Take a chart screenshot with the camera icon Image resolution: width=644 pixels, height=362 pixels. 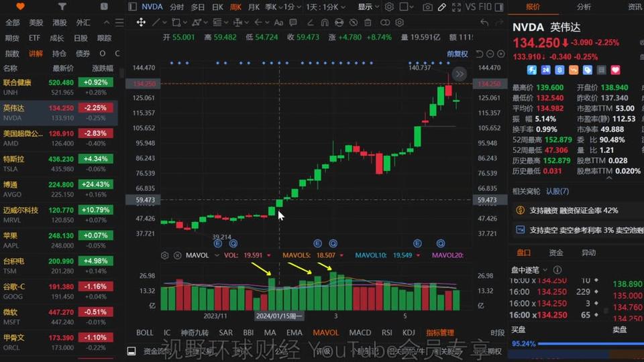coord(427,7)
